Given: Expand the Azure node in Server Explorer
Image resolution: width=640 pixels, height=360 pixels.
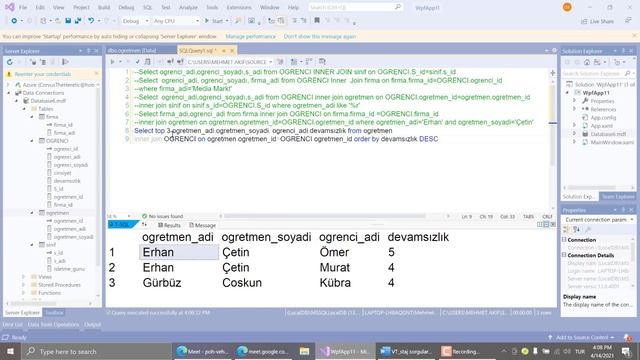Looking at the screenshot, I should (9, 85).
